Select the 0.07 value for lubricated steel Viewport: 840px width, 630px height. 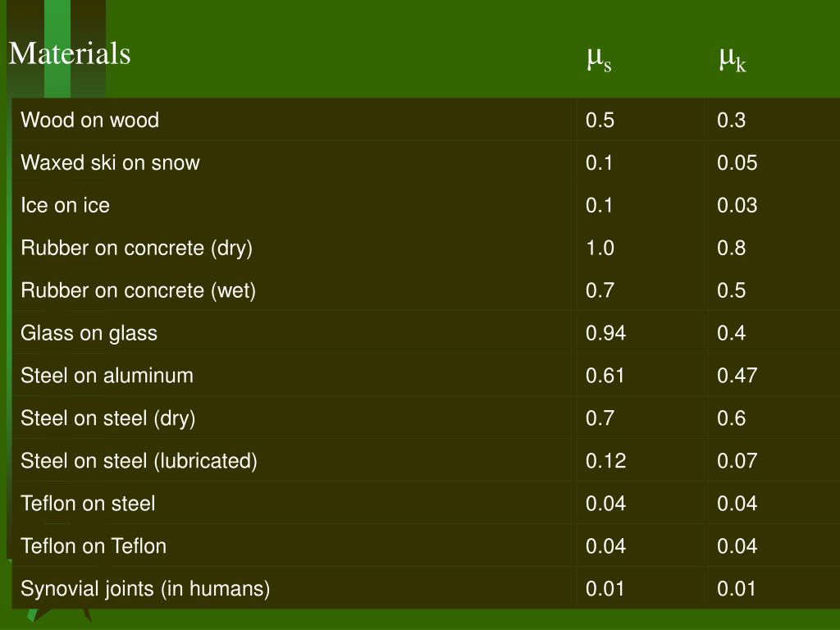(x=737, y=461)
